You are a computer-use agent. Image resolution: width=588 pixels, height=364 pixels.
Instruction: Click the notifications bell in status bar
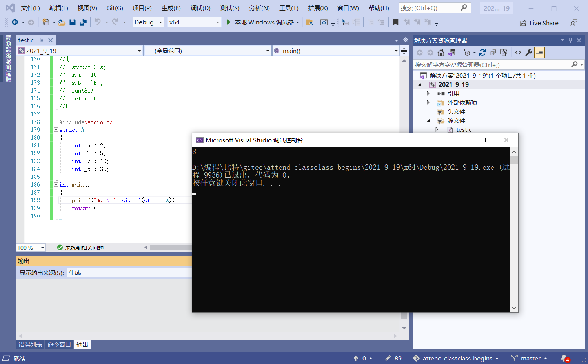tap(564, 358)
